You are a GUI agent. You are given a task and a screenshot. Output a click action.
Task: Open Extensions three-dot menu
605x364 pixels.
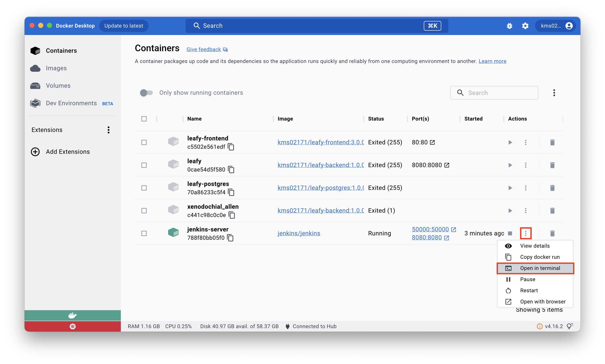pyautogui.click(x=109, y=130)
